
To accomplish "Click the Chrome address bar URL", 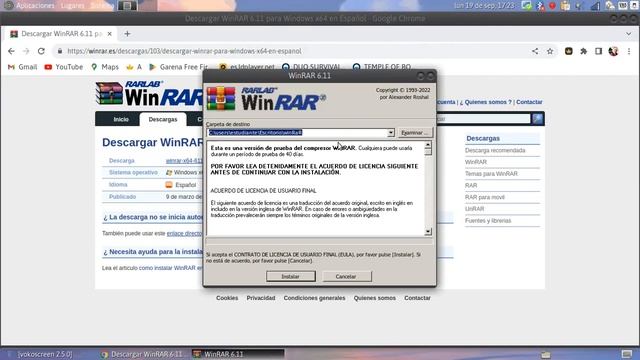I will click(x=184, y=51).
